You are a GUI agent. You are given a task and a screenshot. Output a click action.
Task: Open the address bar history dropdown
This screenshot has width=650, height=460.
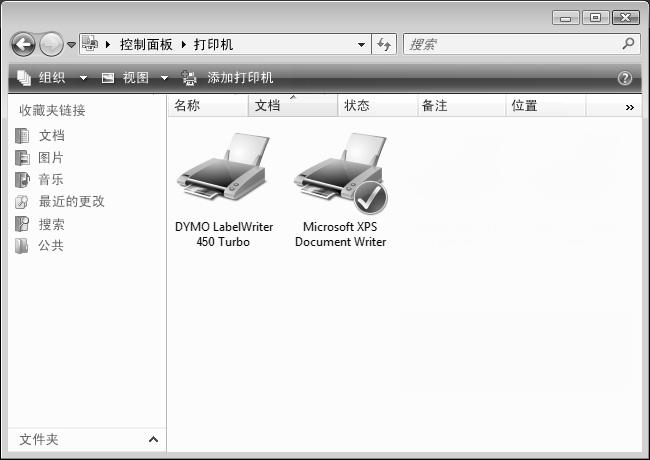[361, 44]
